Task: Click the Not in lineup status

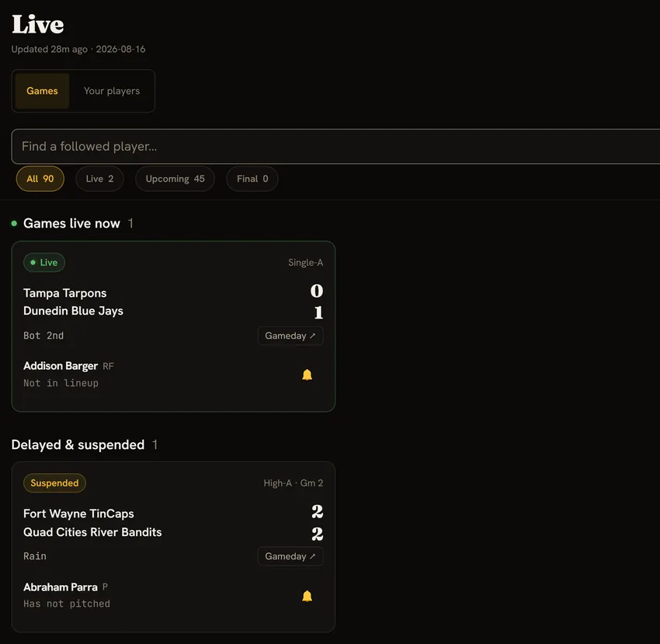Action: [x=61, y=383]
